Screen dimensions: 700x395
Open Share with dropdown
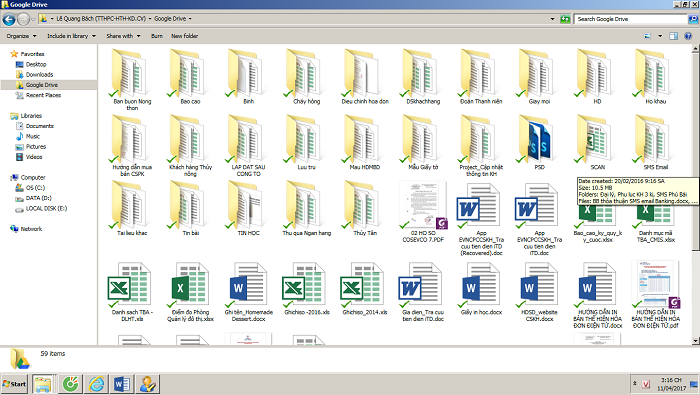pyautogui.click(x=123, y=36)
